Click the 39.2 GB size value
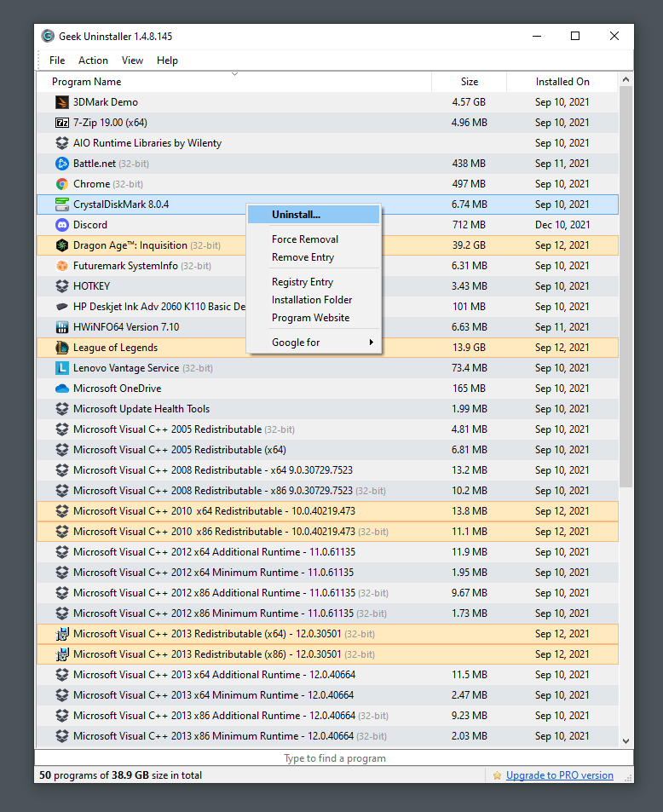This screenshot has height=812, width=663. pos(470,245)
